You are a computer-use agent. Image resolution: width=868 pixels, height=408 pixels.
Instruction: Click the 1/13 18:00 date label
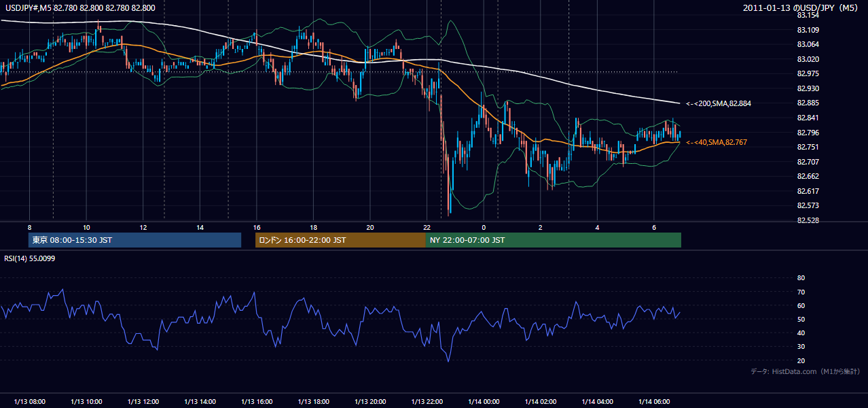click(x=313, y=402)
